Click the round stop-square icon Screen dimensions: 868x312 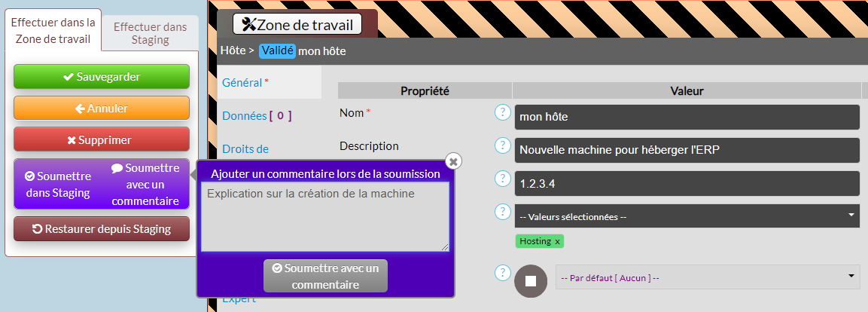[530, 280]
